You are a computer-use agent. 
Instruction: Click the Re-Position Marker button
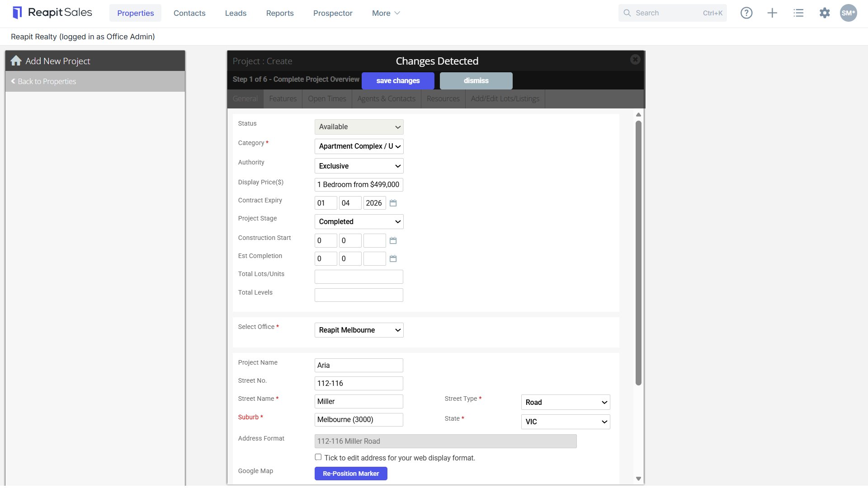[x=351, y=474]
